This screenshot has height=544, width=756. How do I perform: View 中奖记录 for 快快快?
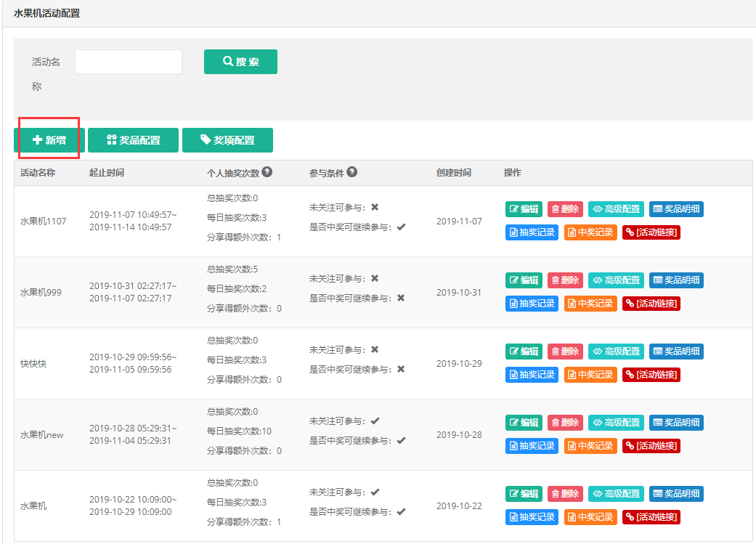tap(590, 375)
